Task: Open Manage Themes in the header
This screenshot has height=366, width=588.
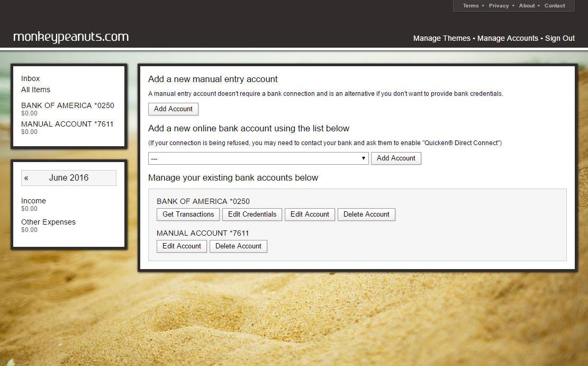Action: click(x=441, y=38)
